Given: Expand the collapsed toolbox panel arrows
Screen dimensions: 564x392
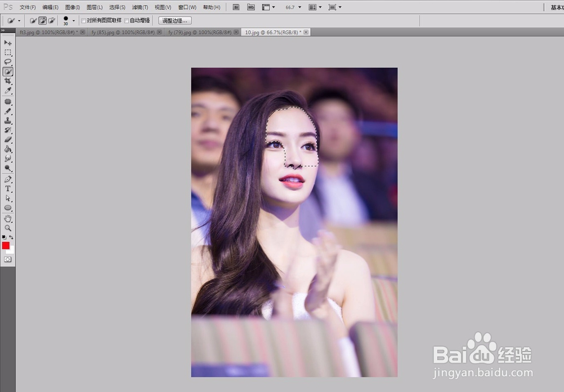Looking at the screenshot, I should tap(3, 30).
